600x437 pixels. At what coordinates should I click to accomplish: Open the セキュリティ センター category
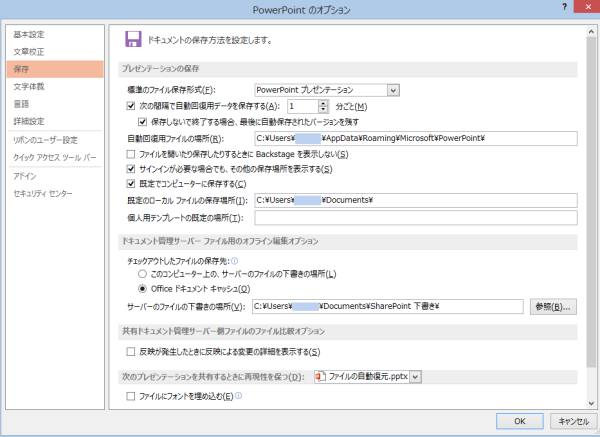(x=43, y=193)
